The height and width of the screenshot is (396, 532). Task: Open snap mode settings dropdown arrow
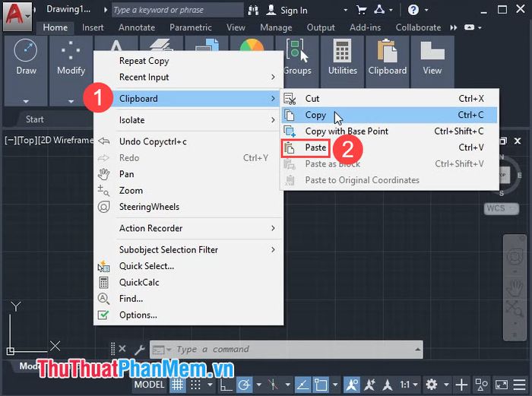(x=210, y=385)
